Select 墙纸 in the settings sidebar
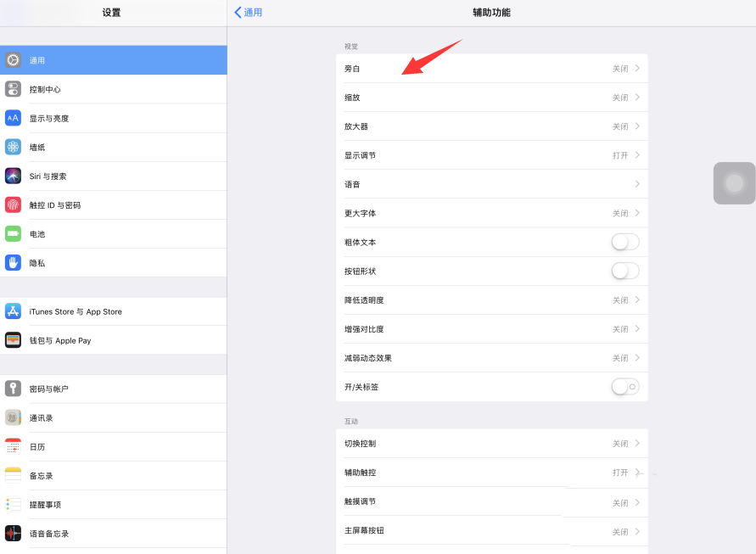The image size is (756, 554). [x=114, y=147]
